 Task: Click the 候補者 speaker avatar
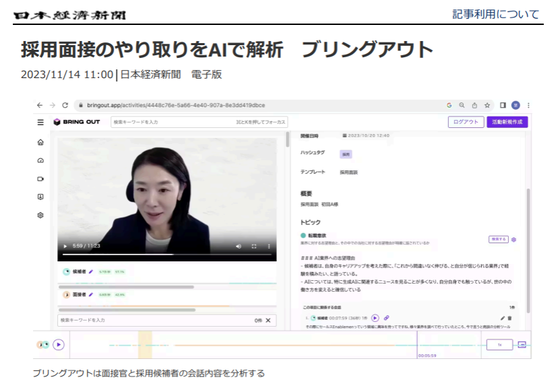(66, 271)
